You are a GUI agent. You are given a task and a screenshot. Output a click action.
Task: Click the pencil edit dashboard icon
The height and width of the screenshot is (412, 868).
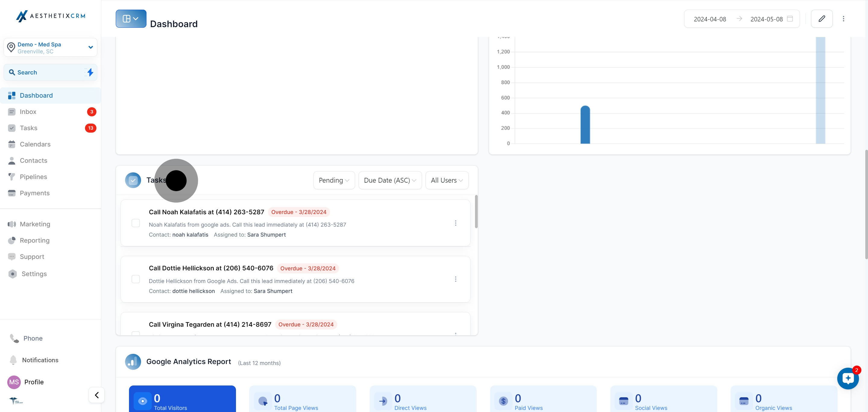click(x=821, y=19)
